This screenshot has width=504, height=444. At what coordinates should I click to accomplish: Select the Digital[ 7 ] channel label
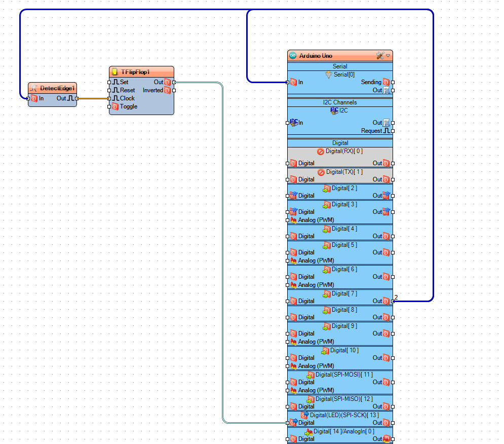pos(344,294)
